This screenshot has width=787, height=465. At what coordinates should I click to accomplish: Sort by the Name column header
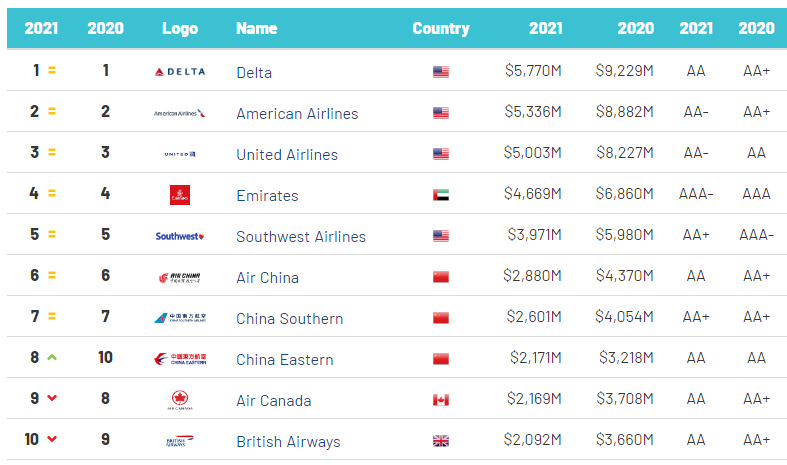pyautogui.click(x=256, y=28)
